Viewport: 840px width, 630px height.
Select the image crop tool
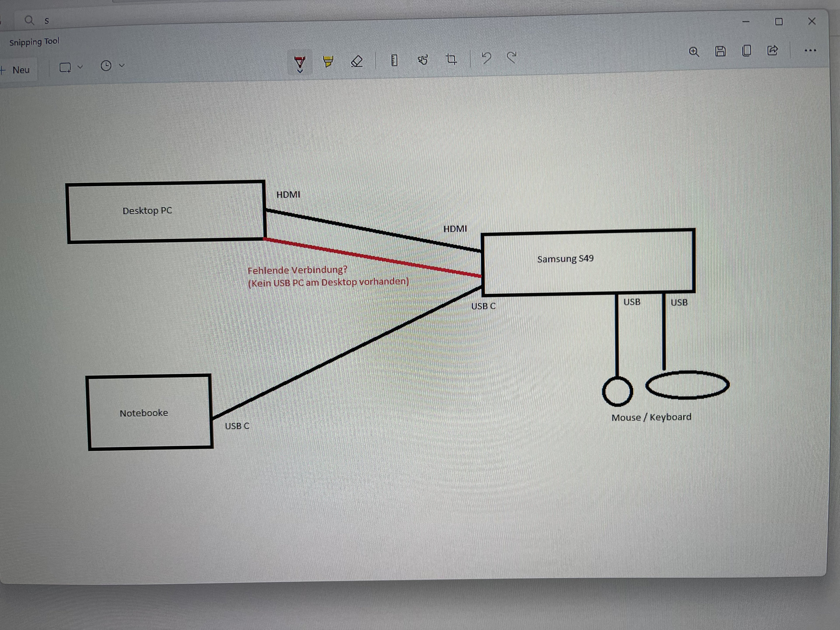pos(451,59)
